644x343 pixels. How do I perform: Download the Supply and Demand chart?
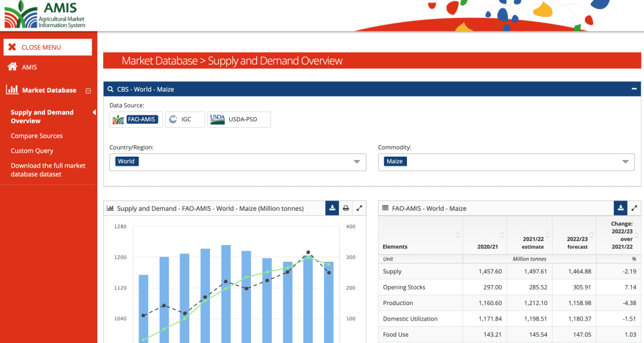[x=332, y=208]
